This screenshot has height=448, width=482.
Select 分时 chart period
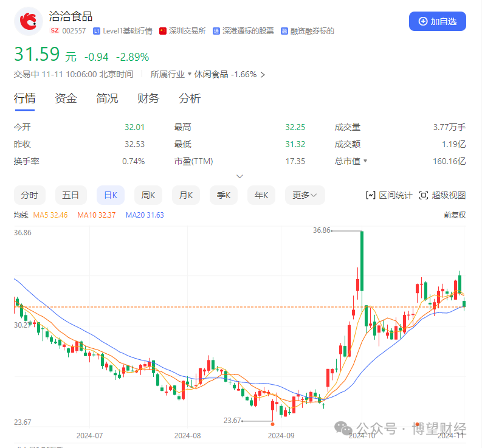30,195
